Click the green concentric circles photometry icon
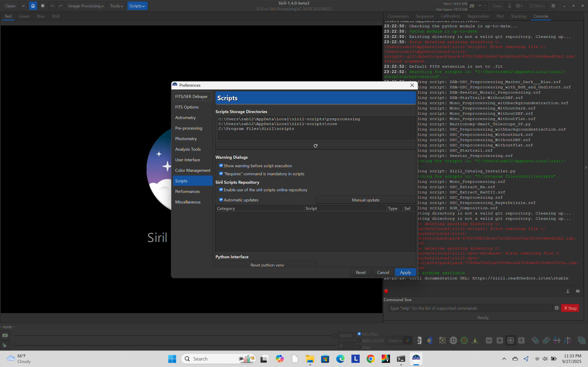This screenshot has width=588, height=367. [x=464, y=341]
